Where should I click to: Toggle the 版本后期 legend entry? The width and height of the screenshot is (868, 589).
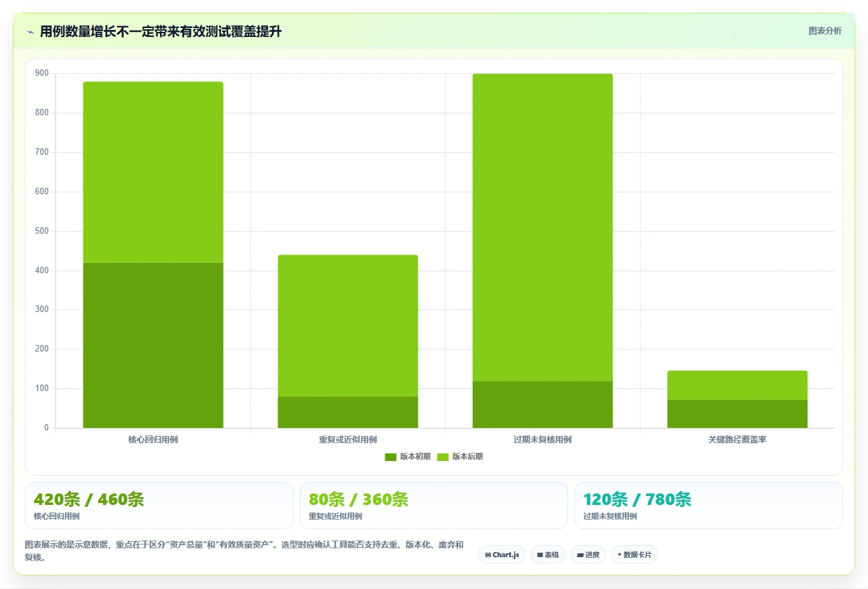pyautogui.click(x=460, y=457)
